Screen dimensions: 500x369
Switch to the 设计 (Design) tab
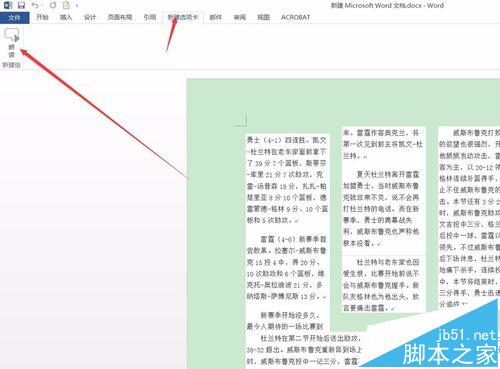(90, 17)
